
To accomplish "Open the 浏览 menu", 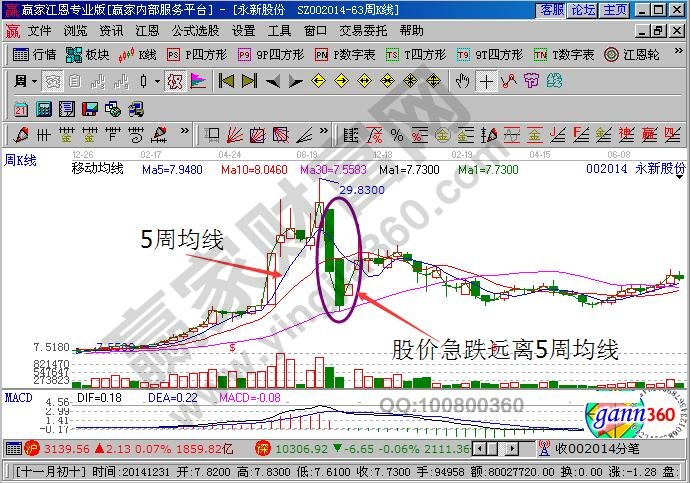I will coord(75,30).
